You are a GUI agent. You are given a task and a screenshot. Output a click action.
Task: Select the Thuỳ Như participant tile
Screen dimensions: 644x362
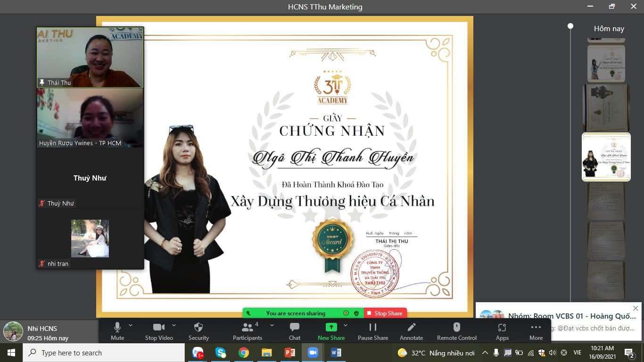(x=90, y=178)
